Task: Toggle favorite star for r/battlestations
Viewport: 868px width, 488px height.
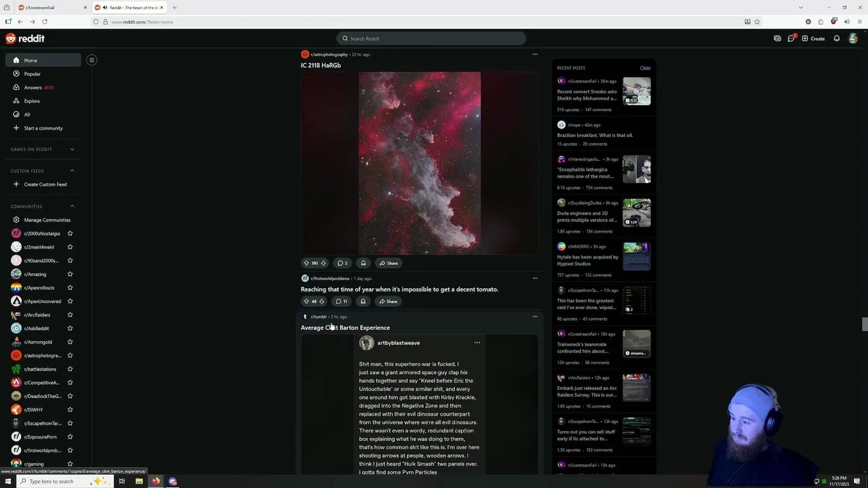Action: pos(70,369)
